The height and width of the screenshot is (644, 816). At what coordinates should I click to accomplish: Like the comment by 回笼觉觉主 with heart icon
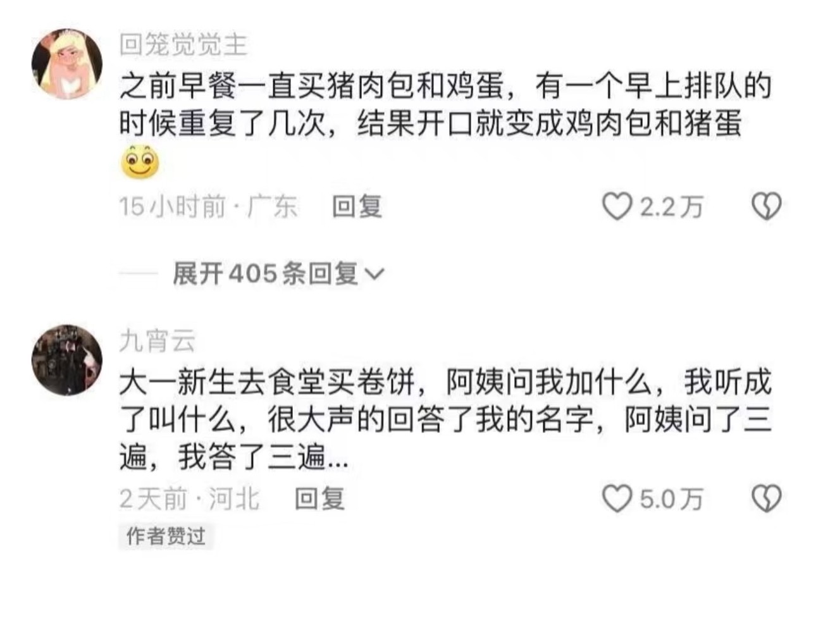[616, 207]
